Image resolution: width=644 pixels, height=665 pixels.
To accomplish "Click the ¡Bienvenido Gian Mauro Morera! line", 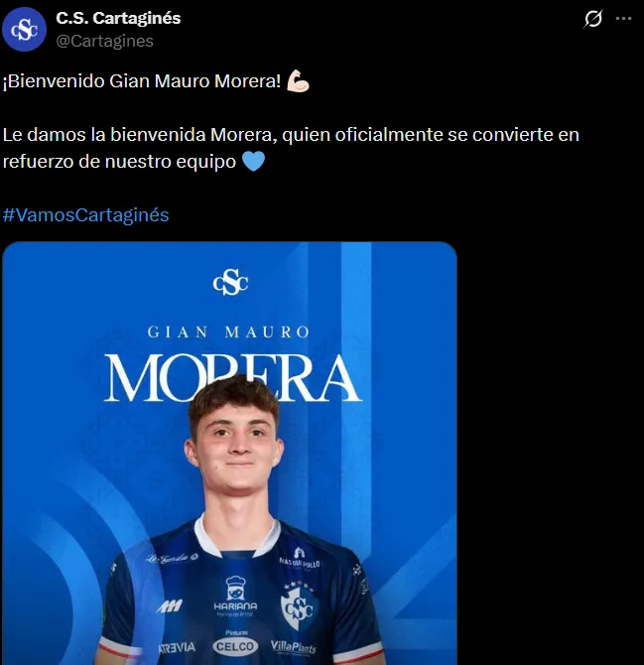I will pyautogui.click(x=142, y=81).
